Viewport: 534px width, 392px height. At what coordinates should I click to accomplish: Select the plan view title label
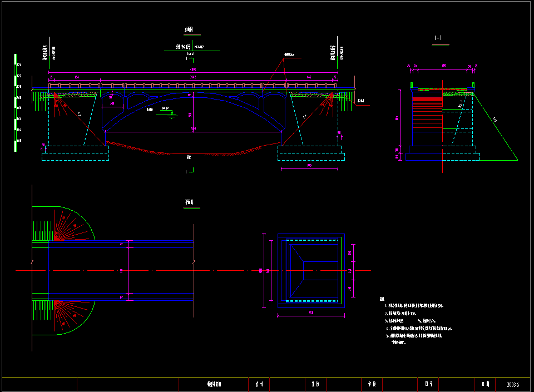tap(192, 202)
